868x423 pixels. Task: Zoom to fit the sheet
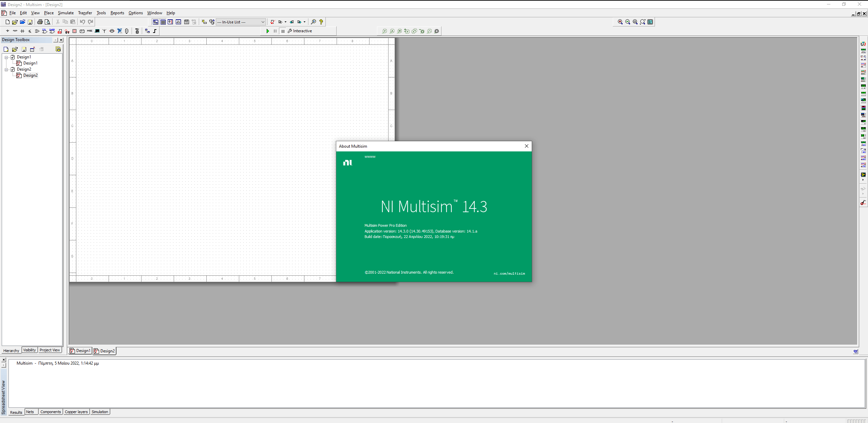coord(643,22)
